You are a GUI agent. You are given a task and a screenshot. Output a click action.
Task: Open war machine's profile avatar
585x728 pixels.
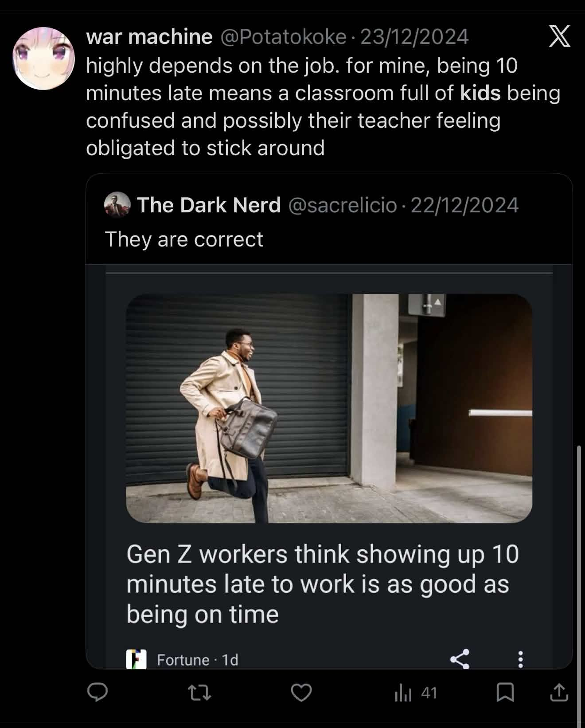pos(43,59)
